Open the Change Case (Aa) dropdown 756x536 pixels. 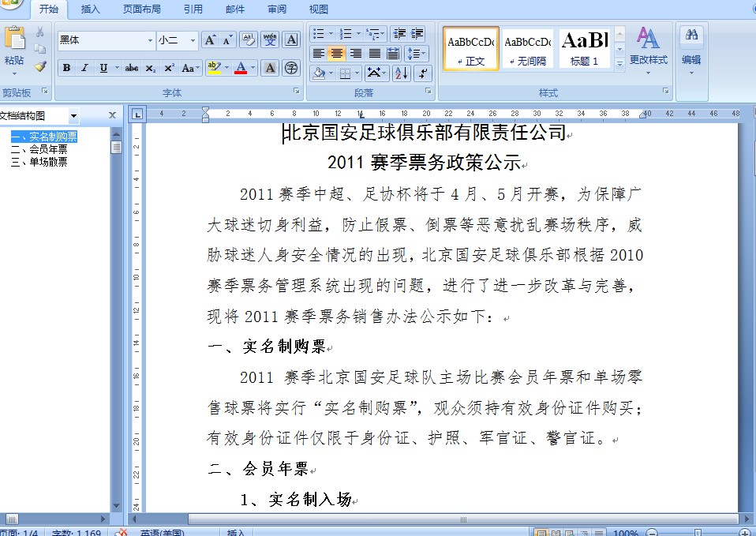click(x=190, y=68)
